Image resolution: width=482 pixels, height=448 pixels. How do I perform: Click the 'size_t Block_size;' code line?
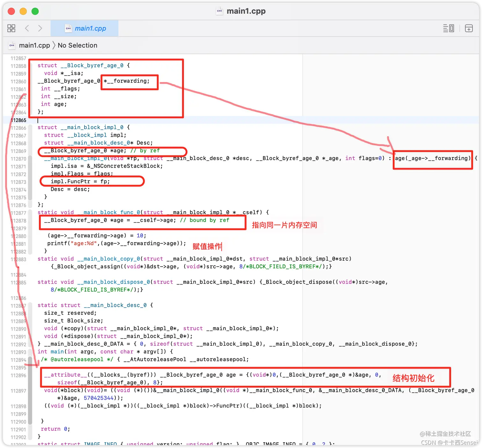pos(74,321)
